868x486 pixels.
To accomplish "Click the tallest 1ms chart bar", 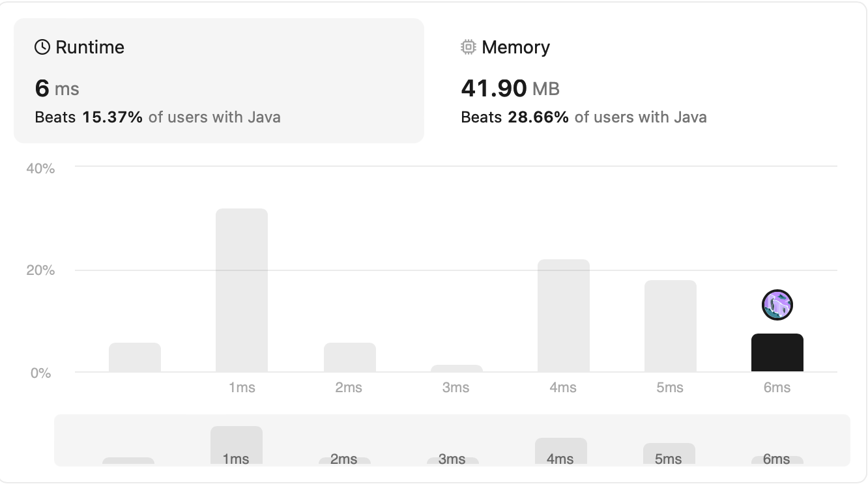I will pos(242,290).
